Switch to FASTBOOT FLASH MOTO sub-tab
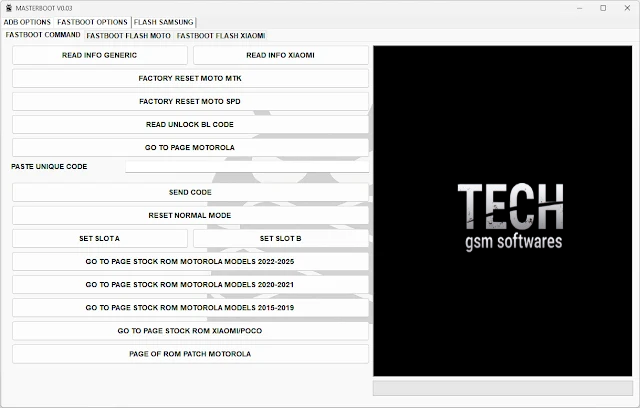The height and width of the screenshot is (408, 640). coord(128,36)
